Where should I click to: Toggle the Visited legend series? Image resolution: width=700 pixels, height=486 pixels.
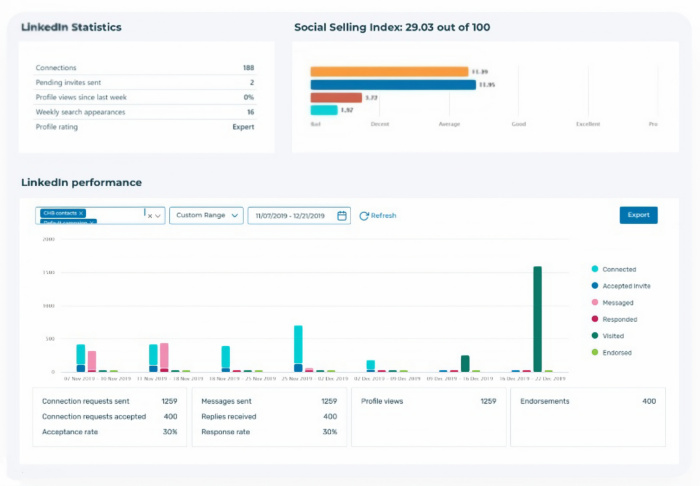click(596, 336)
